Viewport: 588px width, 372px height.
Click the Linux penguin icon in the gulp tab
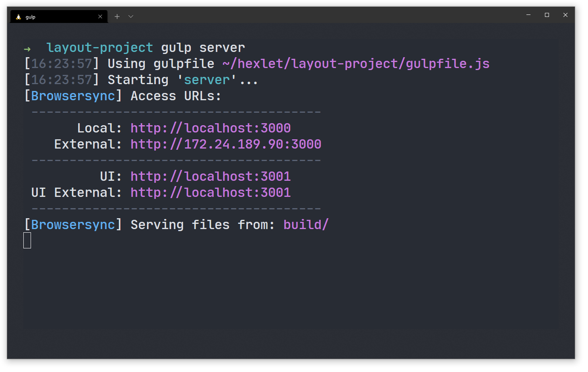19,17
